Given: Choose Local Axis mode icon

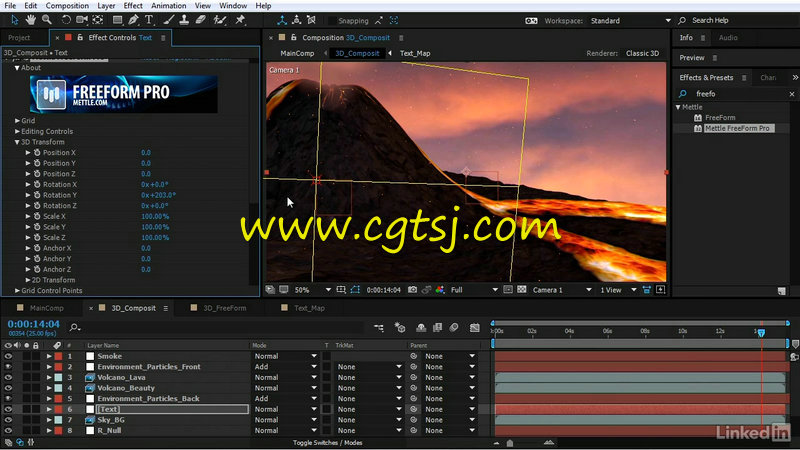Looking at the screenshot, I should tap(282, 20).
